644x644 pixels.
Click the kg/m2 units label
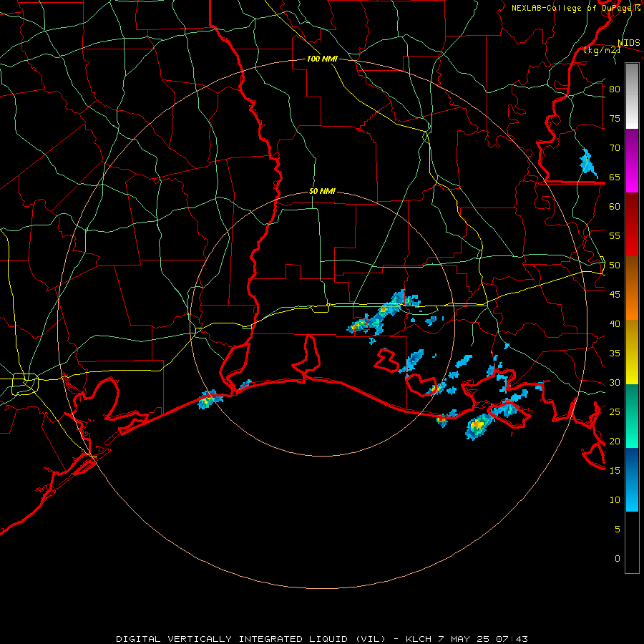point(602,50)
